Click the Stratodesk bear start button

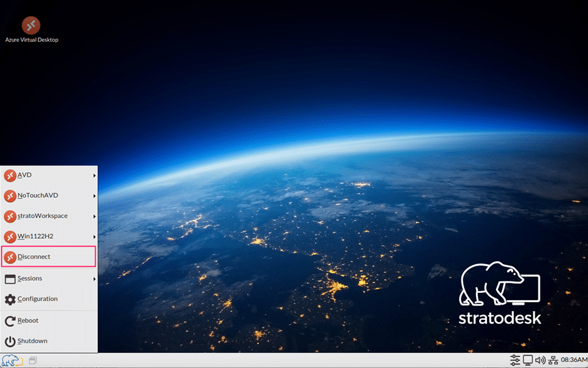tap(12, 360)
